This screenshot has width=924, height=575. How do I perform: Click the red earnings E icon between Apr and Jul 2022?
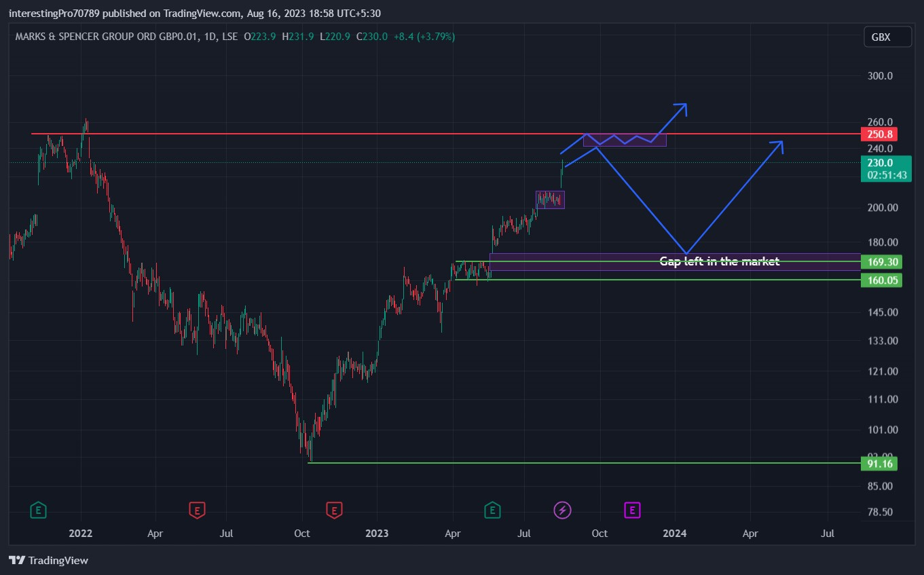click(196, 509)
